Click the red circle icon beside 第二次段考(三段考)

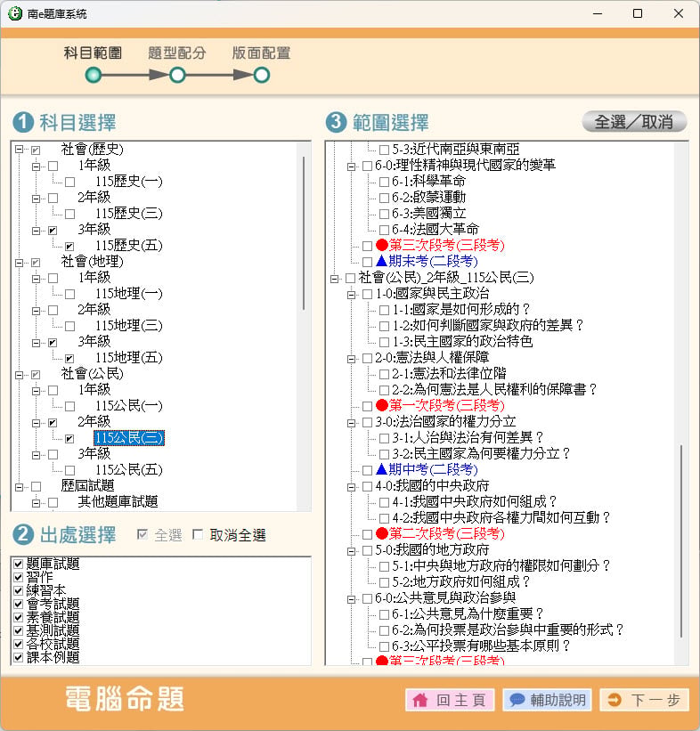click(x=381, y=532)
